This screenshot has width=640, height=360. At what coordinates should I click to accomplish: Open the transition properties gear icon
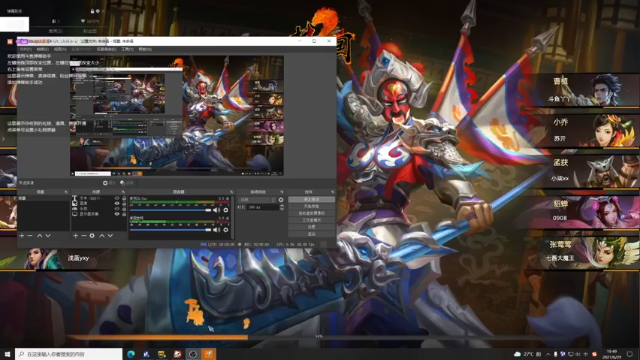tap(281, 200)
